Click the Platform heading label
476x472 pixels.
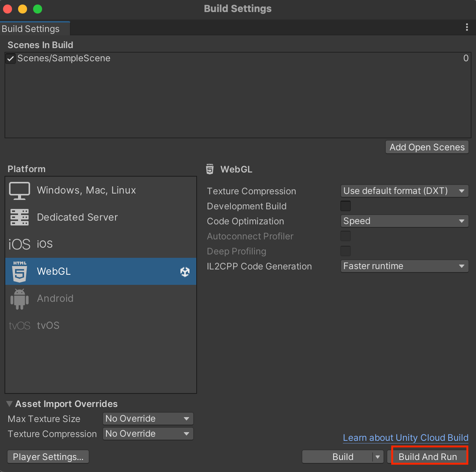pos(26,169)
